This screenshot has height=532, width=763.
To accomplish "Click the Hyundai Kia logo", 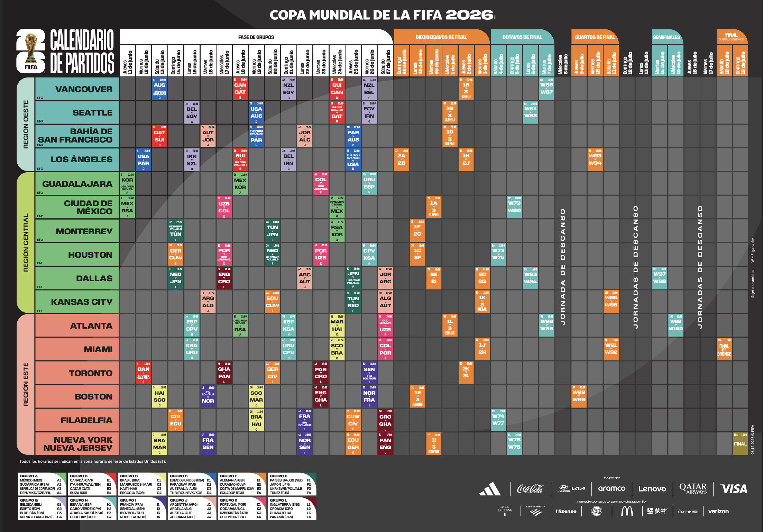I will [571, 489].
